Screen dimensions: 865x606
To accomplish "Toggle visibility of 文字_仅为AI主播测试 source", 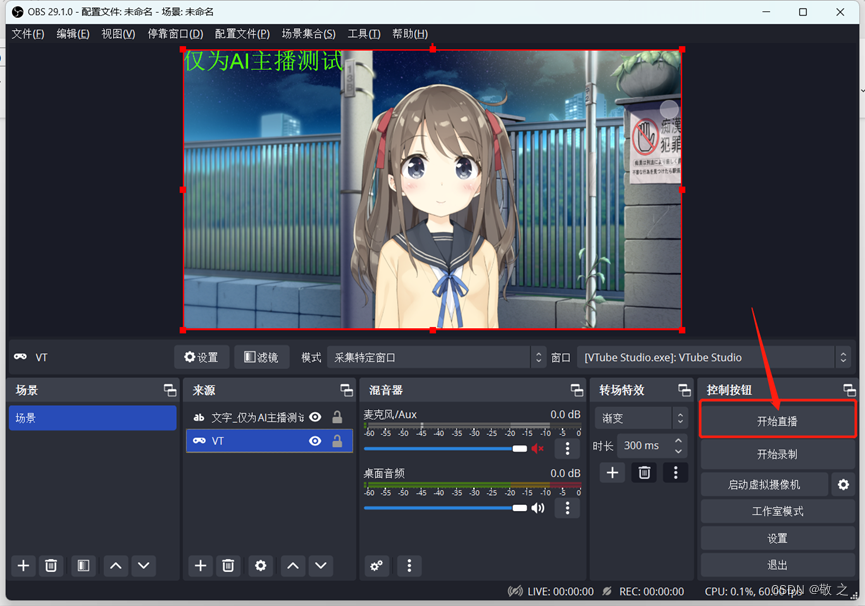I will click(315, 417).
